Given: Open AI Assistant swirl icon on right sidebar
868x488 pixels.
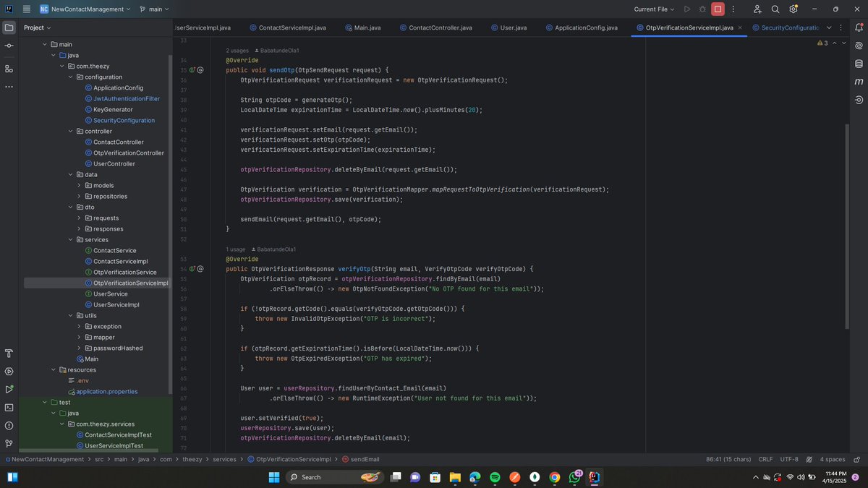Looking at the screenshot, I should tap(859, 46).
